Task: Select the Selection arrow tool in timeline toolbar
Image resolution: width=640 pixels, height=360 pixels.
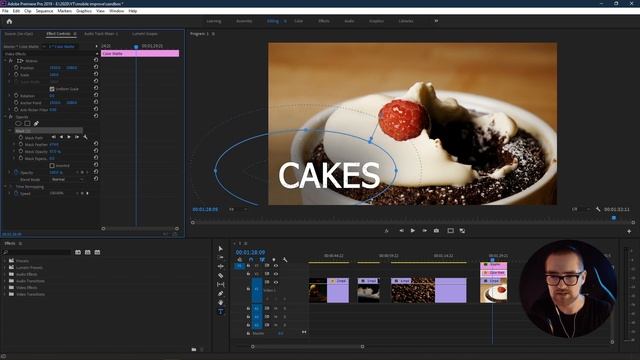Action: pyautogui.click(x=220, y=249)
